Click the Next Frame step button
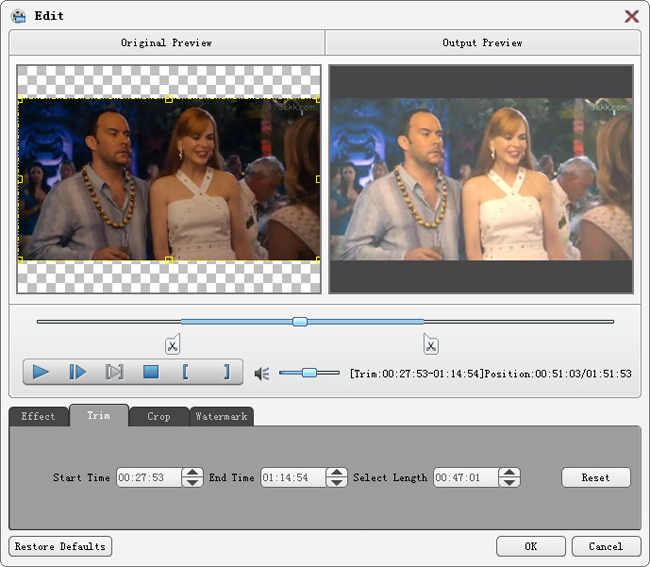This screenshot has height=567, width=650. 78,372
